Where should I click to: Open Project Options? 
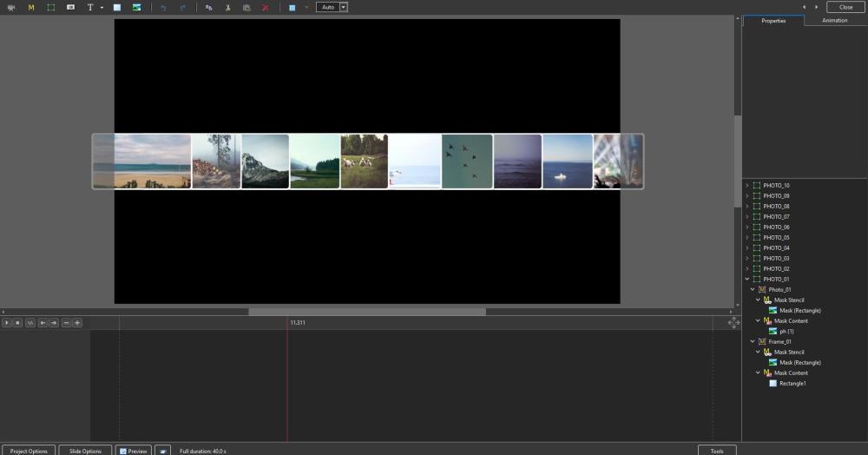click(29, 451)
